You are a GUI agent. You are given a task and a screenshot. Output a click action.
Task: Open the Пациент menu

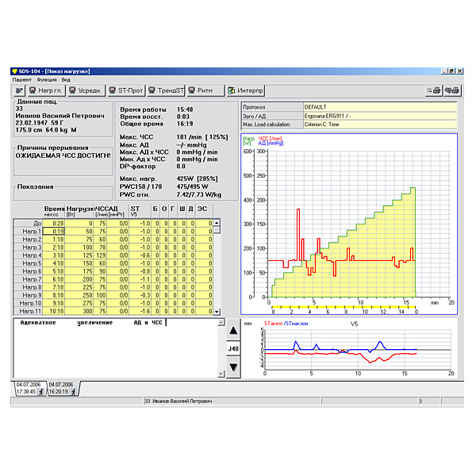coord(22,79)
